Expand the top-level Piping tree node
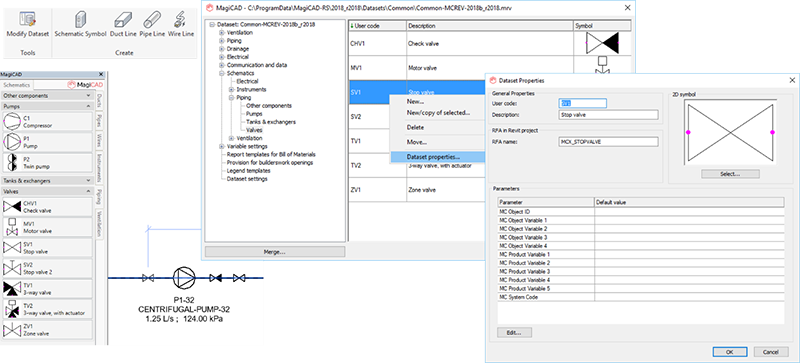800x363 pixels. 222,41
